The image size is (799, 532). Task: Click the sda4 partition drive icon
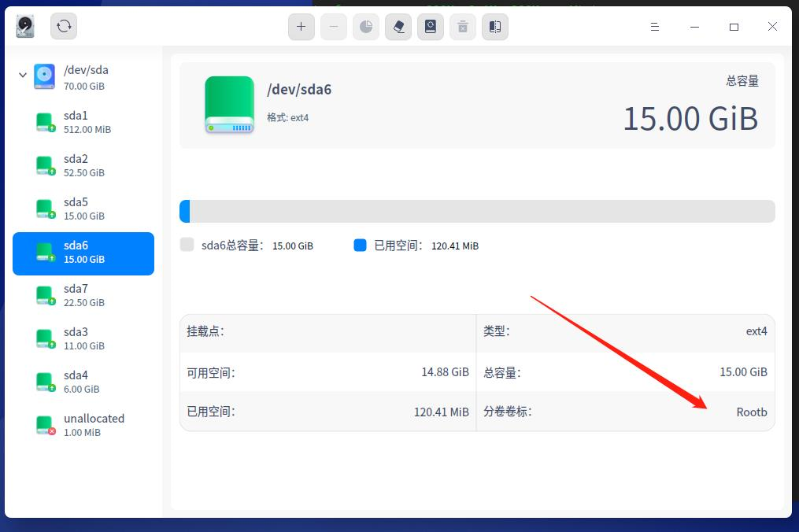46,382
